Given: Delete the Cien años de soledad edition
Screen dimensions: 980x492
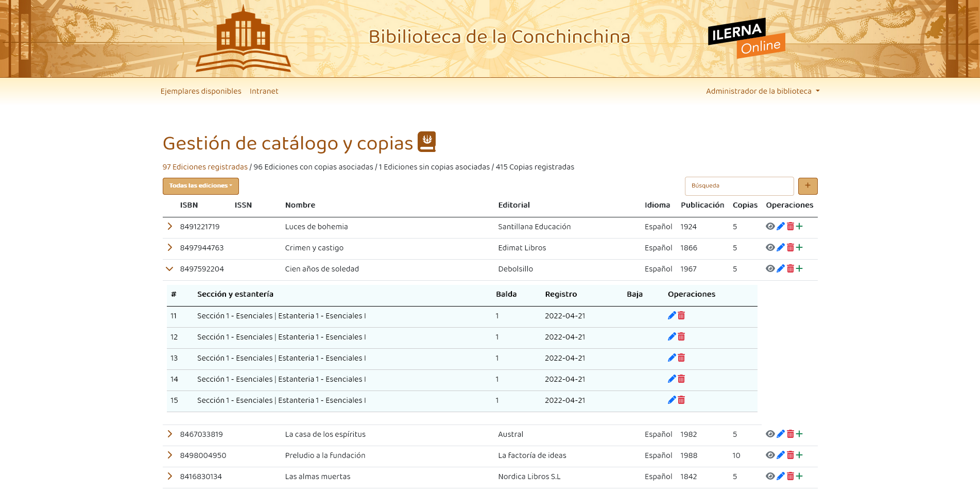Looking at the screenshot, I should tap(791, 269).
